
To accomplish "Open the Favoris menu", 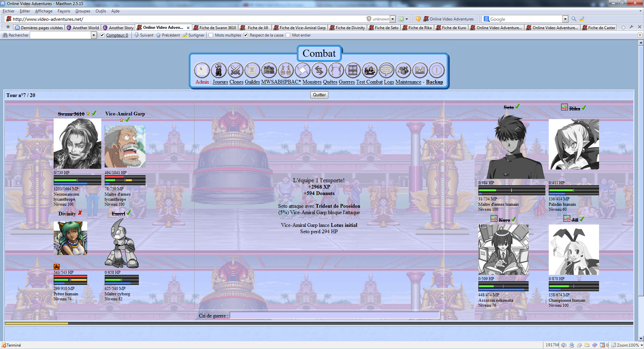I will pyautogui.click(x=64, y=11).
